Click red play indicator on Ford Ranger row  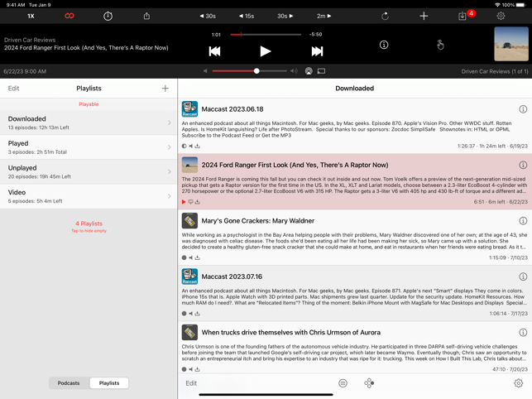click(x=184, y=202)
